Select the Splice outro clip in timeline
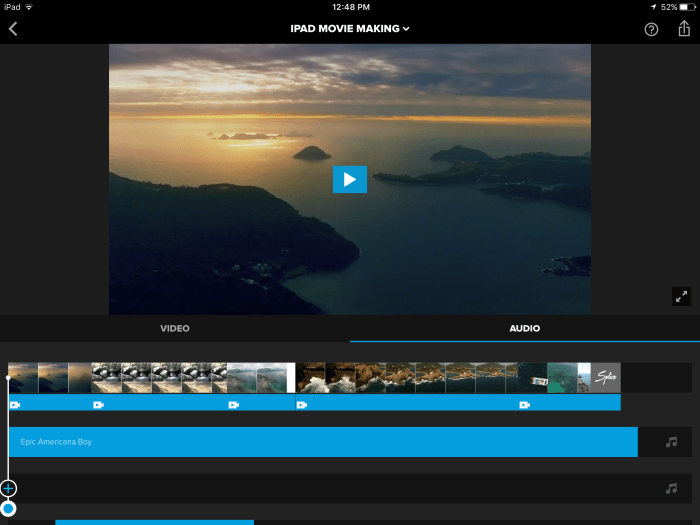The image size is (700, 525). [x=606, y=377]
